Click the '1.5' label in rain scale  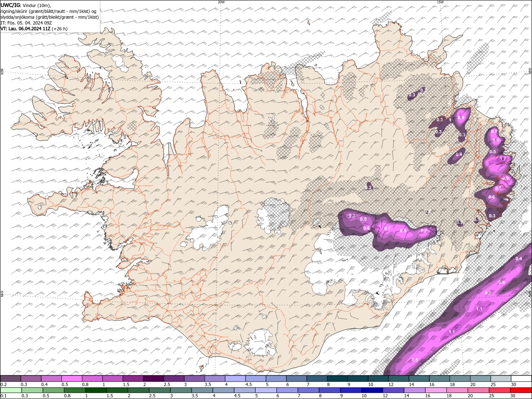(110, 396)
